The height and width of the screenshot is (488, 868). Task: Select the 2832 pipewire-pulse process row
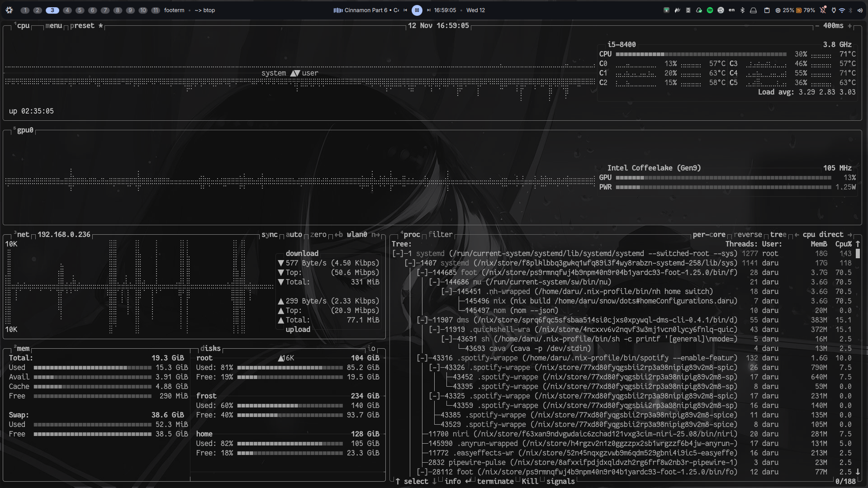(x=621, y=462)
